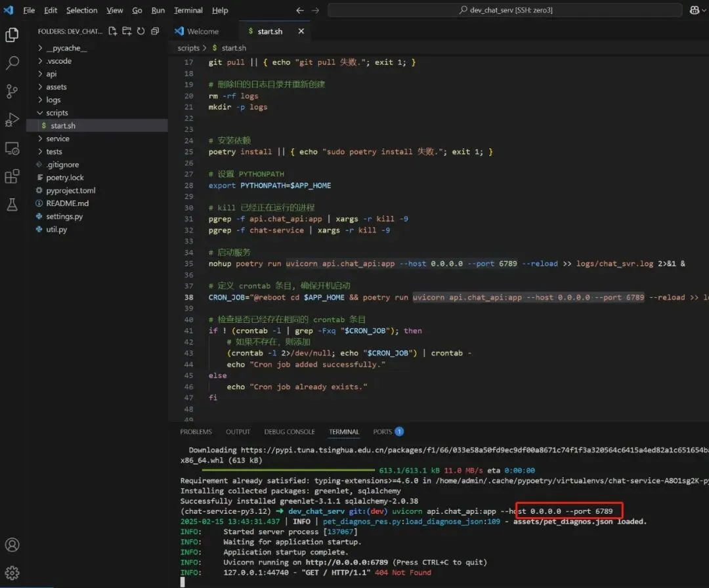Viewport: 709px width, 588px height.
Task: Open the Go menu
Action: [137, 10]
